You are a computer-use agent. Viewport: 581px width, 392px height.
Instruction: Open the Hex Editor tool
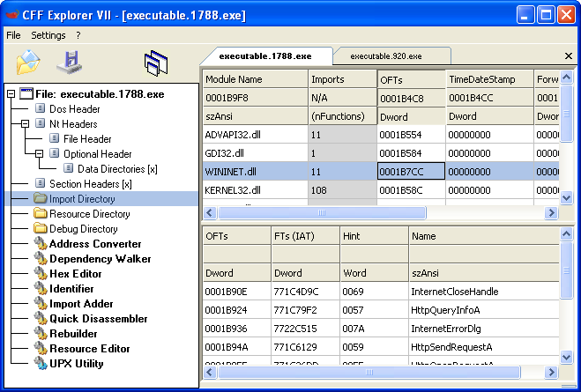click(x=75, y=274)
